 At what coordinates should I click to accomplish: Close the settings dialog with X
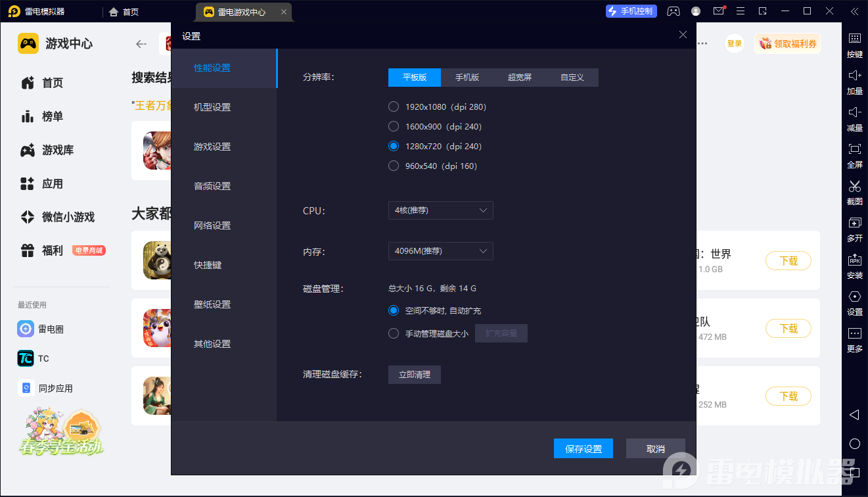tap(683, 35)
